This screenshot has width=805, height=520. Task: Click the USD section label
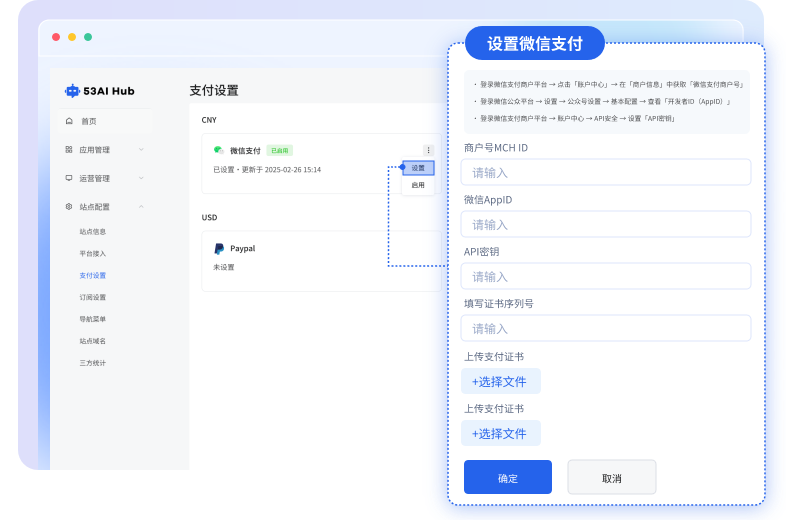coord(209,217)
